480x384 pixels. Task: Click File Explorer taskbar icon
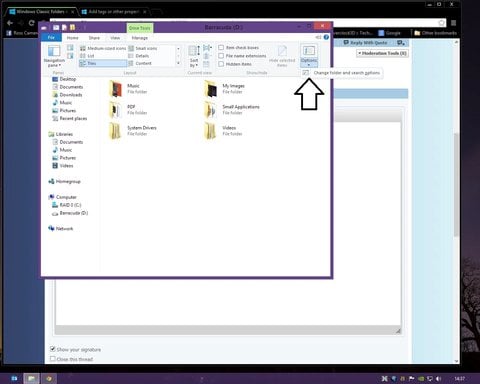pyautogui.click(x=31, y=378)
